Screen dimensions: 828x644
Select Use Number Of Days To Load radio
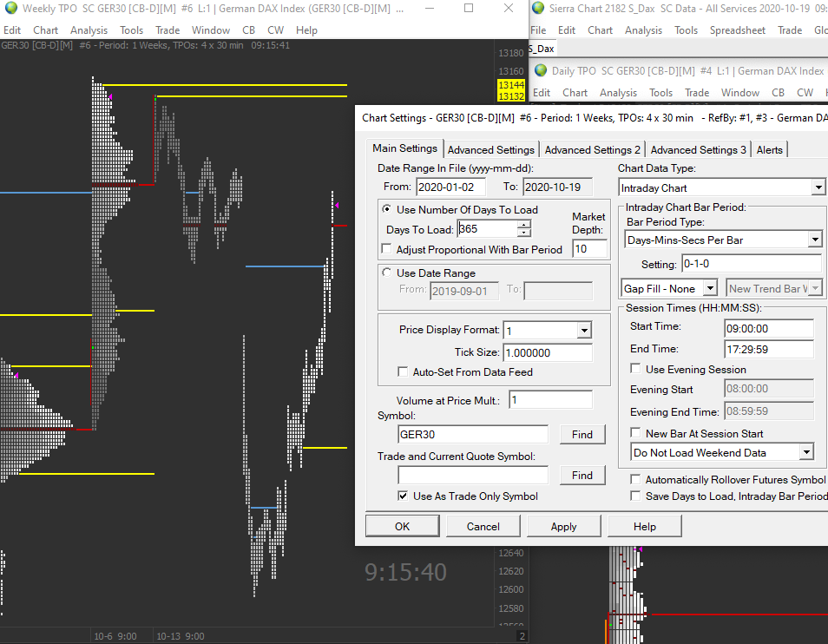(x=387, y=209)
